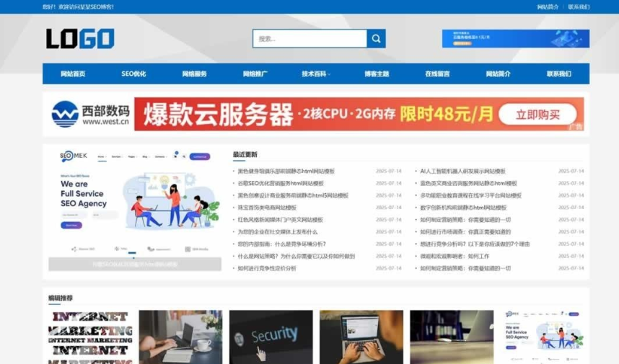Screen dimensions: 619x364
Task: Click the LOGO site logo
Action: [x=80, y=39]
